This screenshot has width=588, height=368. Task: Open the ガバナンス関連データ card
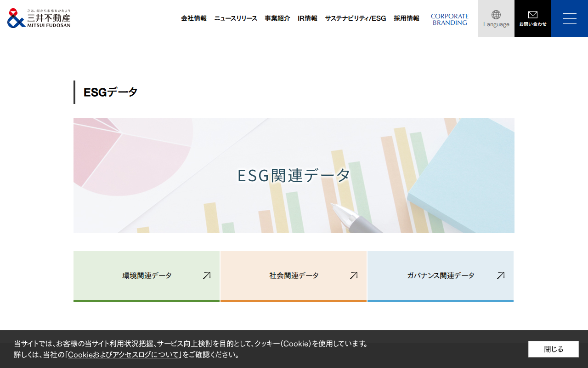[x=441, y=276]
